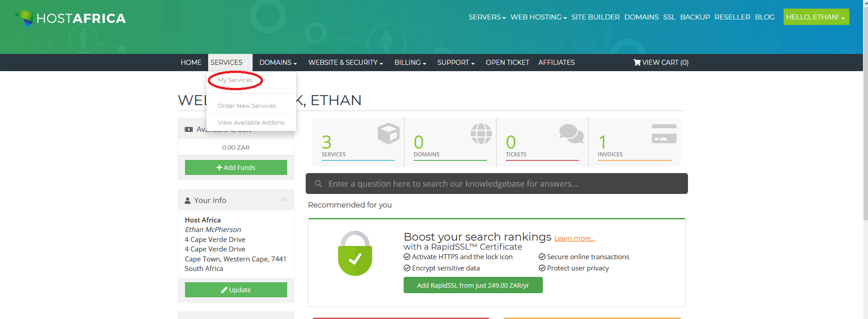Select View Available Addons

coord(251,122)
